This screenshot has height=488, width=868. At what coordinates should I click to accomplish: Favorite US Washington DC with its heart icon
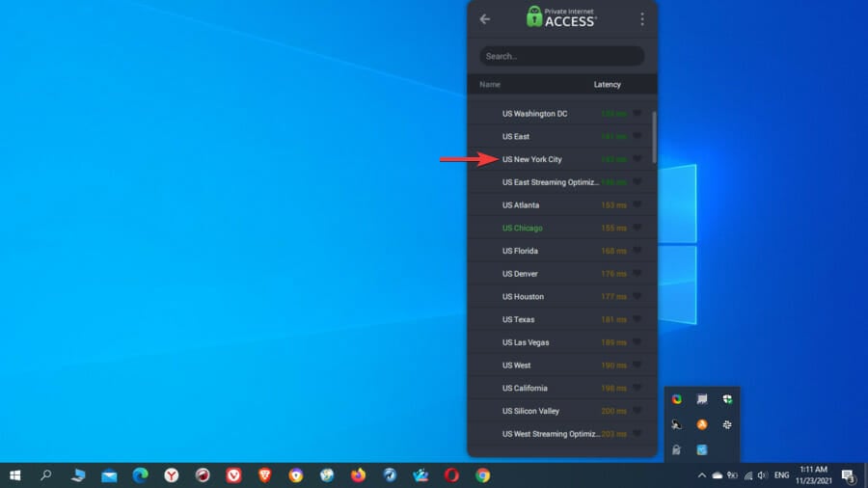pos(637,113)
